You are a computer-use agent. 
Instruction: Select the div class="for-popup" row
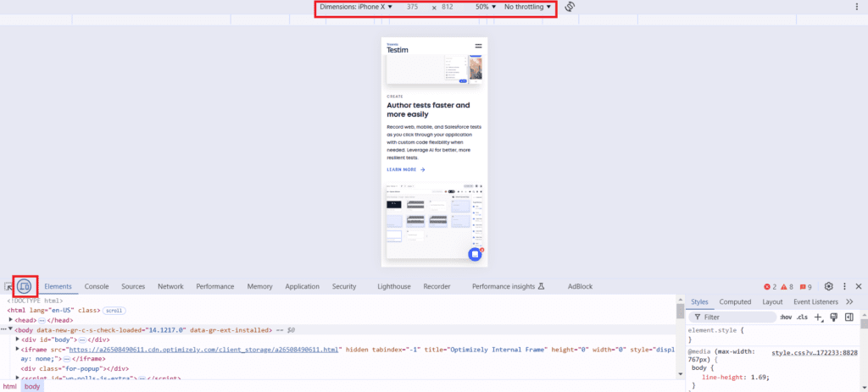tap(75, 368)
